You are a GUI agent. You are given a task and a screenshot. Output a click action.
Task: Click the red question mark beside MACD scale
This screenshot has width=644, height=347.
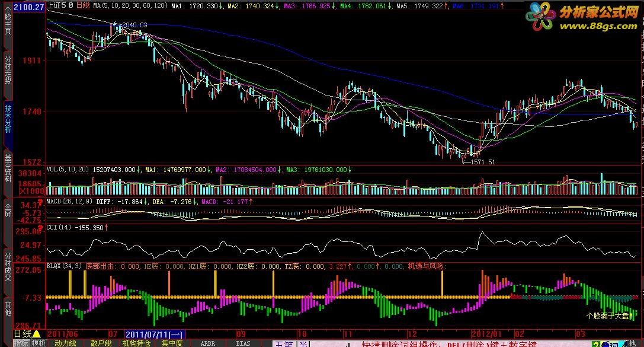point(40,203)
